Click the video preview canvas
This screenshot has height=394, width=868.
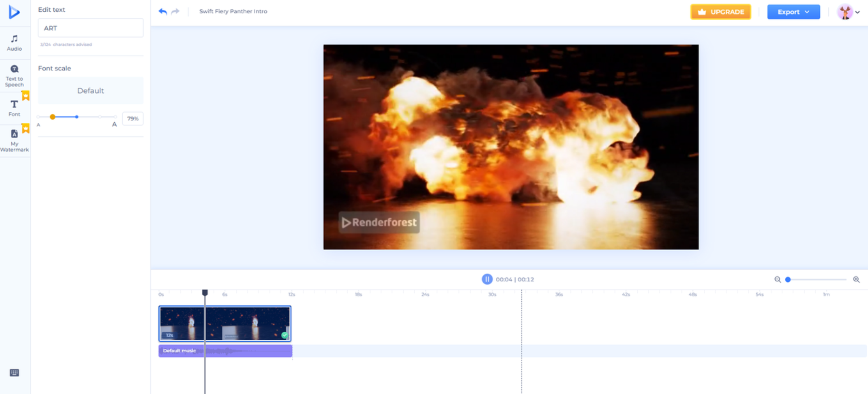coord(511,147)
